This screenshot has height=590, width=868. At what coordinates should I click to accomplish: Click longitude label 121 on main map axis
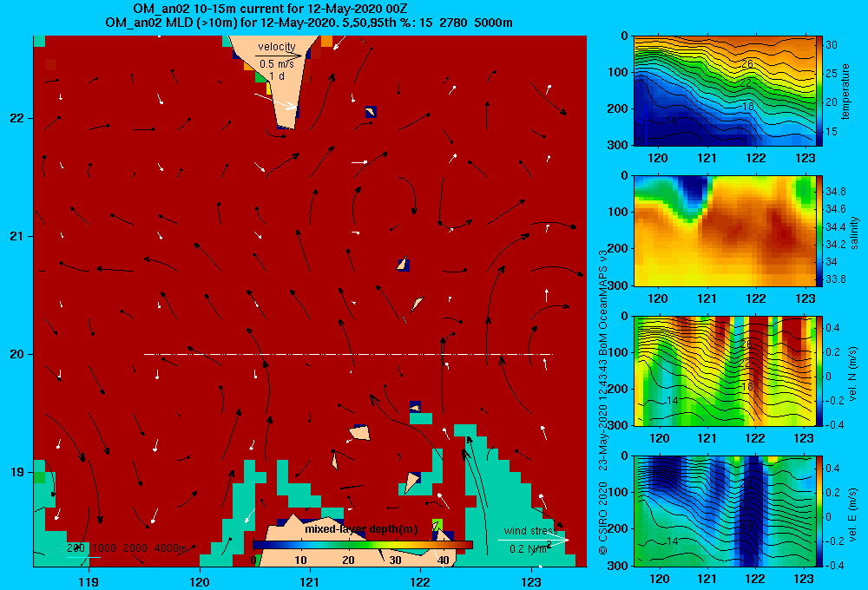[x=310, y=581]
